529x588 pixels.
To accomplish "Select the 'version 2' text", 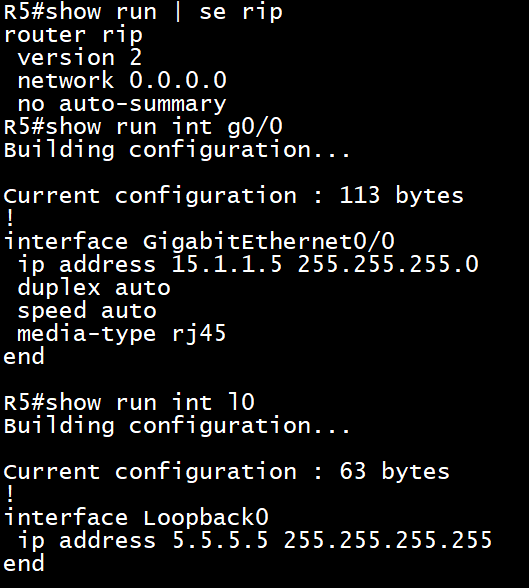I will point(79,58).
